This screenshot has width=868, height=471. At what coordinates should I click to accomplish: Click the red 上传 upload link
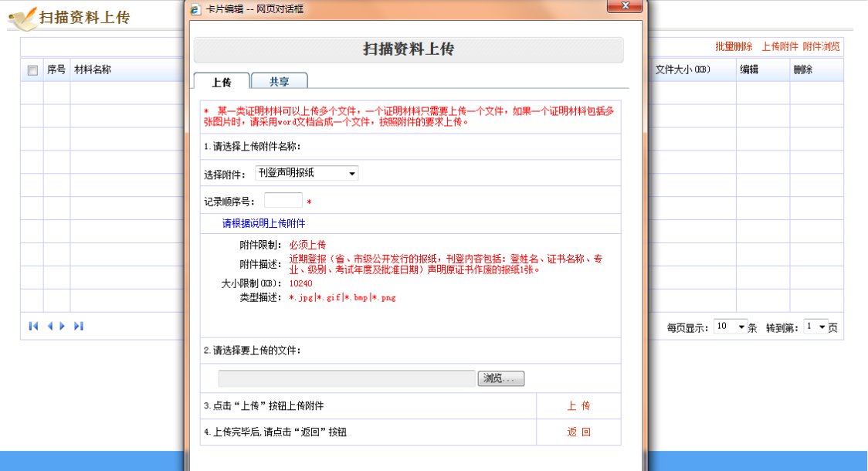[x=579, y=405]
